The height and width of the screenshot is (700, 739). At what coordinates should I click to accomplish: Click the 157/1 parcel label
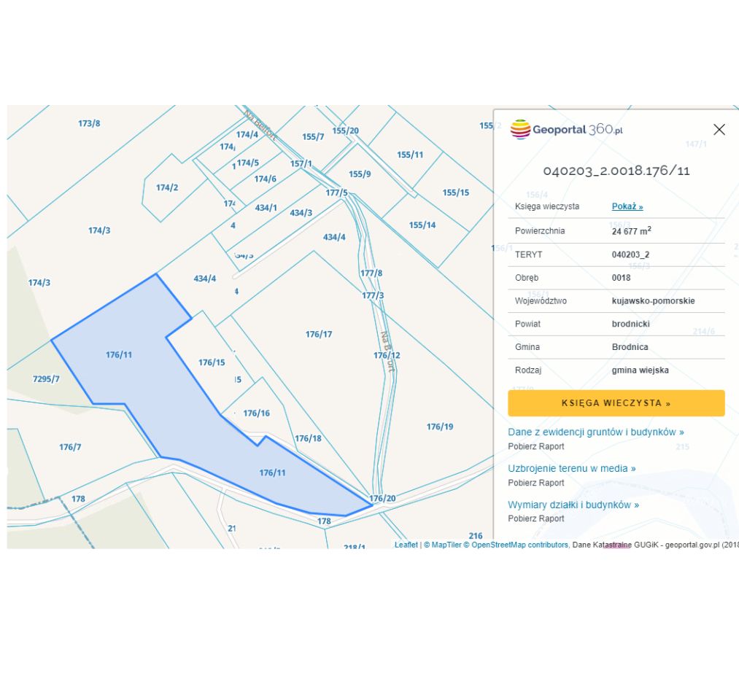pyautogui.click(x=301, y=163)
